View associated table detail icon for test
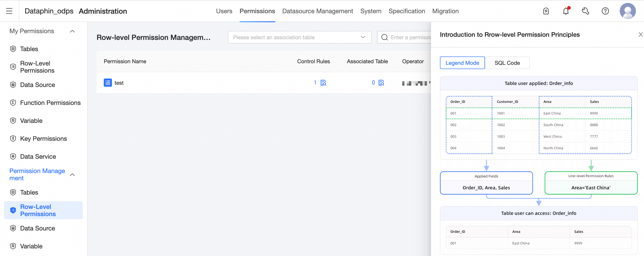This screenshot has height=256, width=644. click(x=381, y=83)
